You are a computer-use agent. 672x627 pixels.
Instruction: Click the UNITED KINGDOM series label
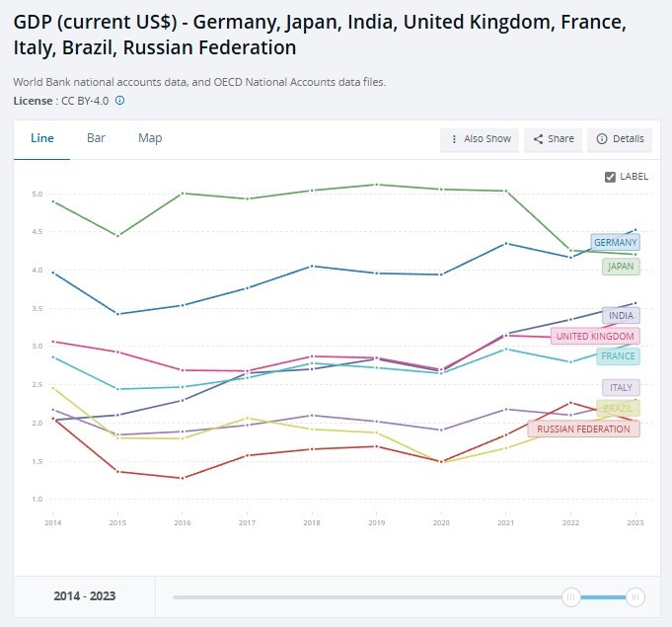[595, 337]
